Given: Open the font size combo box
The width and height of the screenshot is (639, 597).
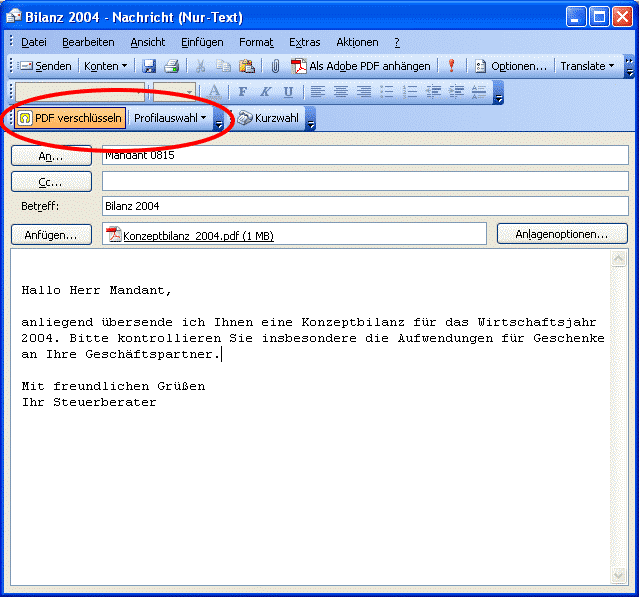Looking at the screenshot, I should [x=174, y=92].
